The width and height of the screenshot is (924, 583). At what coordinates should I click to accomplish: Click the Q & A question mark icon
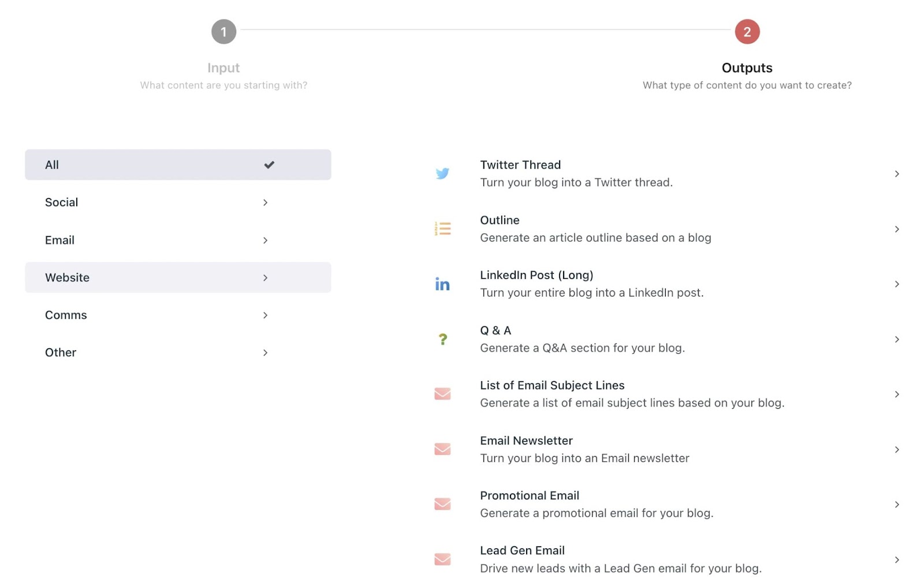(442, 339)
